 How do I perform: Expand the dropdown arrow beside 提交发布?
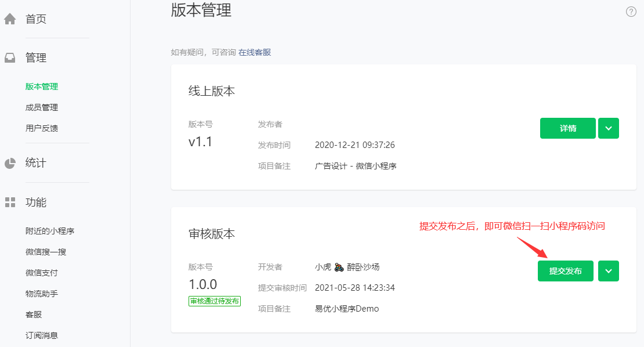click(608, 270)
